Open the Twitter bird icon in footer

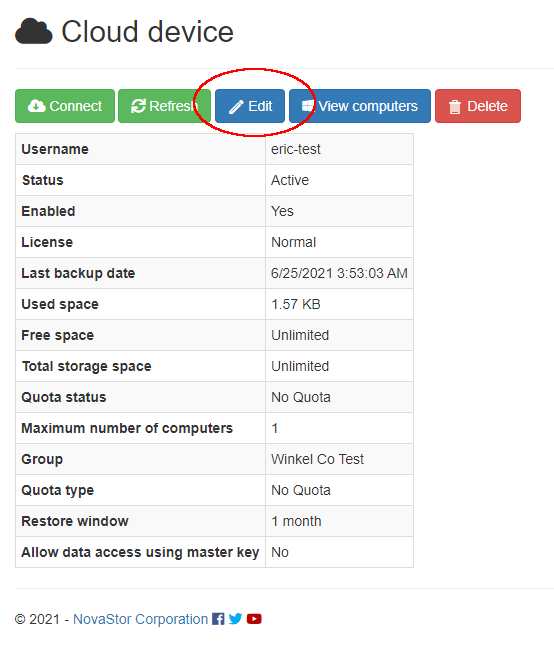coord(236,619)
